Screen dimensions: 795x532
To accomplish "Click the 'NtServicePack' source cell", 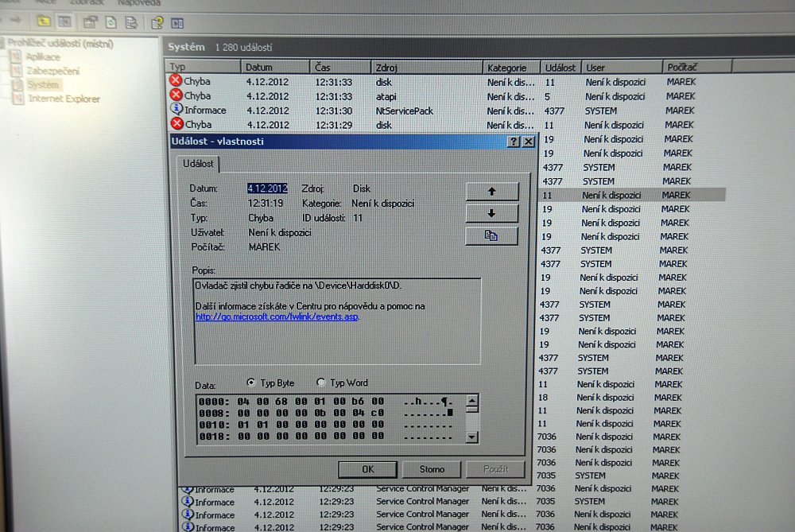I will coord(404,111).
